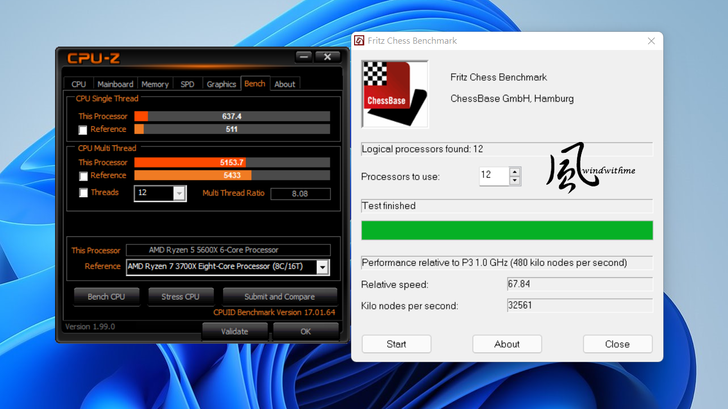
Task: Select the Ryzen 7 3700X reference combo box
Action: 228,267
